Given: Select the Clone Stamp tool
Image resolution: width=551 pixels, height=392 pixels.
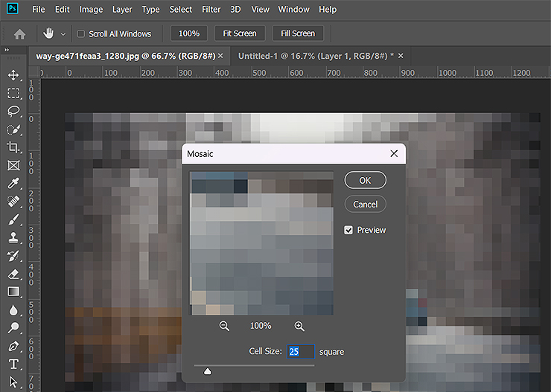Looking at the screenshot, I should (x=13, y=237).
